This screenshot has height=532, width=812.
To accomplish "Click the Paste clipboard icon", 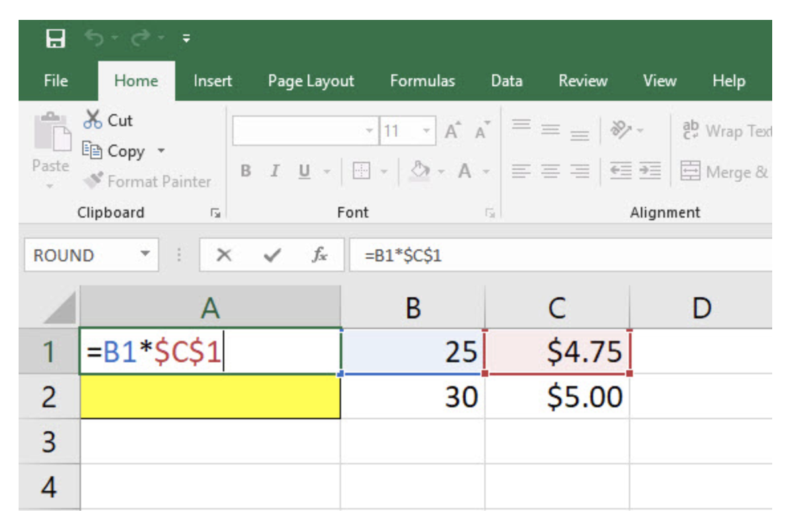I will tap(51, 131).
